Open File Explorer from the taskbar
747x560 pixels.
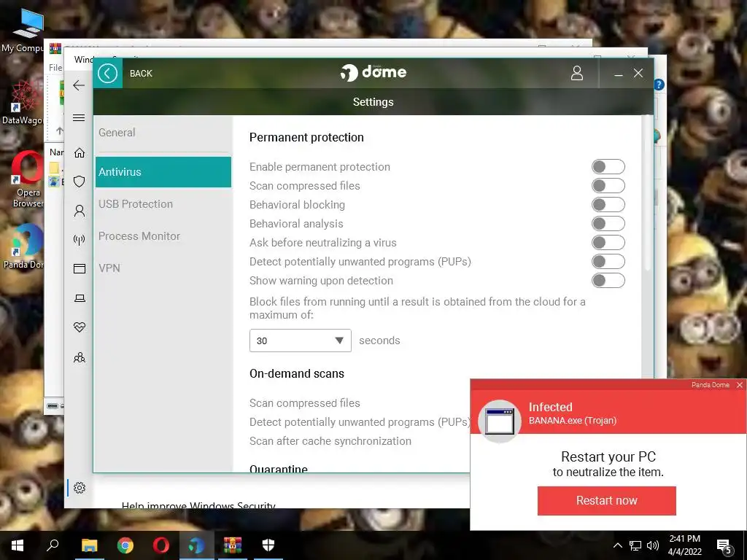pyautogui.click(x=89, y=545)
